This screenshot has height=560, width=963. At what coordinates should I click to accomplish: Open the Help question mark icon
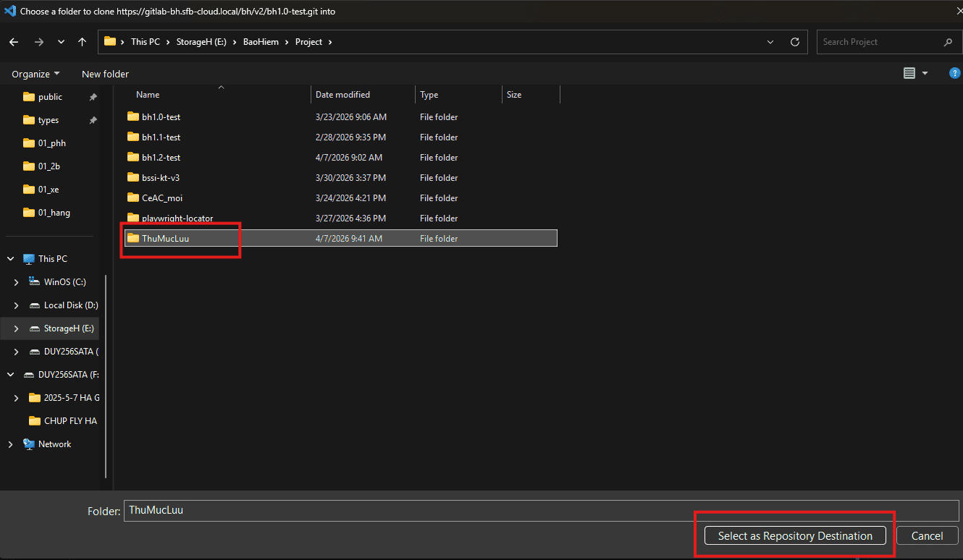(x=954, y=73)
